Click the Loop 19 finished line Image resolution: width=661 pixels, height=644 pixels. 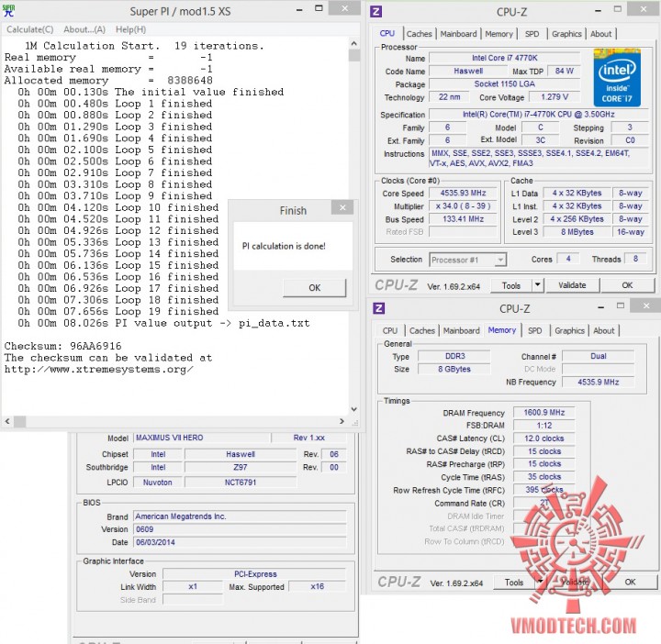pyautogui.click(x=118, y=312)
